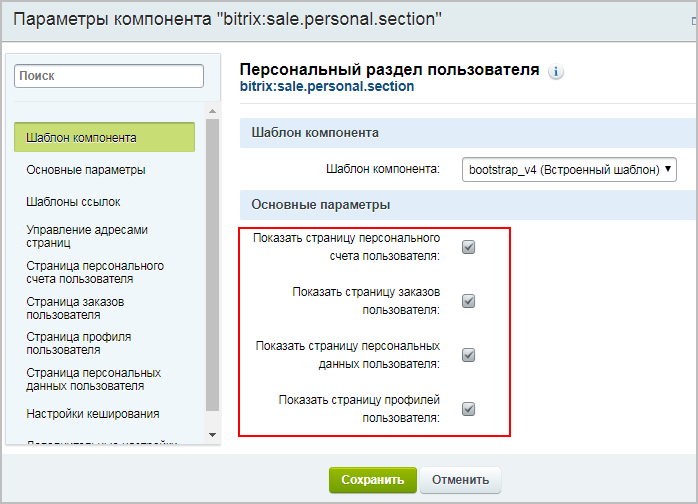Open the 'Шаблон компонента' template dropdown
Image resolution: width=698 pixels, height=504 pixels.
point(569,170)
